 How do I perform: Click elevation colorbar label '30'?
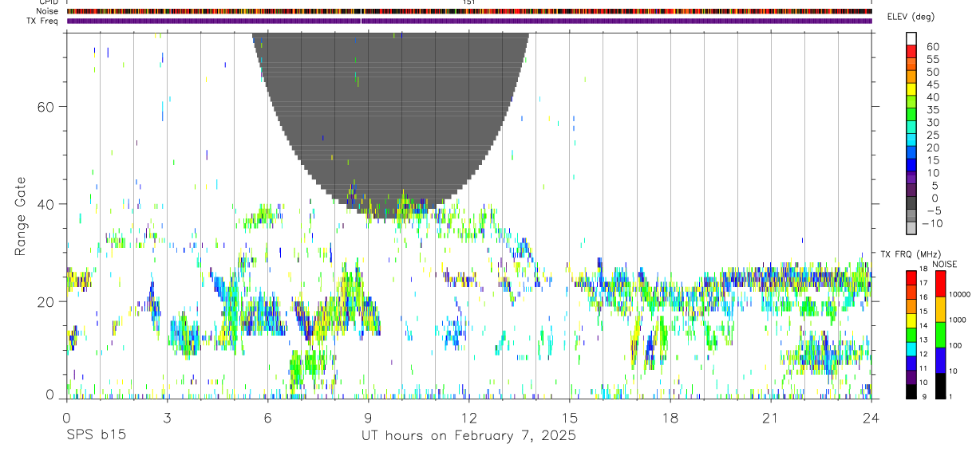coord(931,122)
